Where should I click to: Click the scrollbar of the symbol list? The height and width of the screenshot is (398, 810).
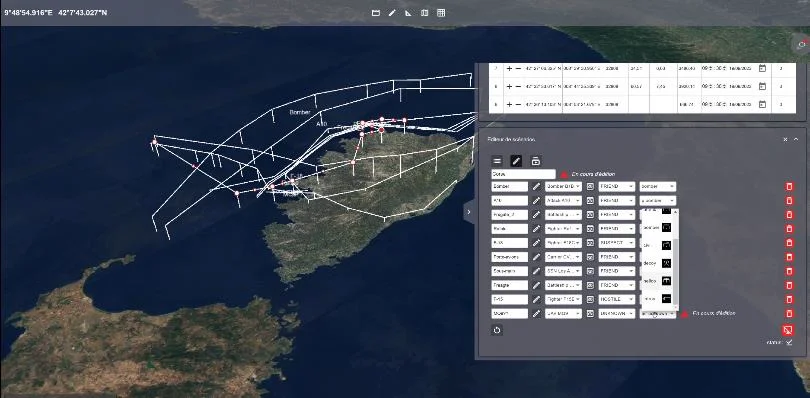click(x=676, y=271)
